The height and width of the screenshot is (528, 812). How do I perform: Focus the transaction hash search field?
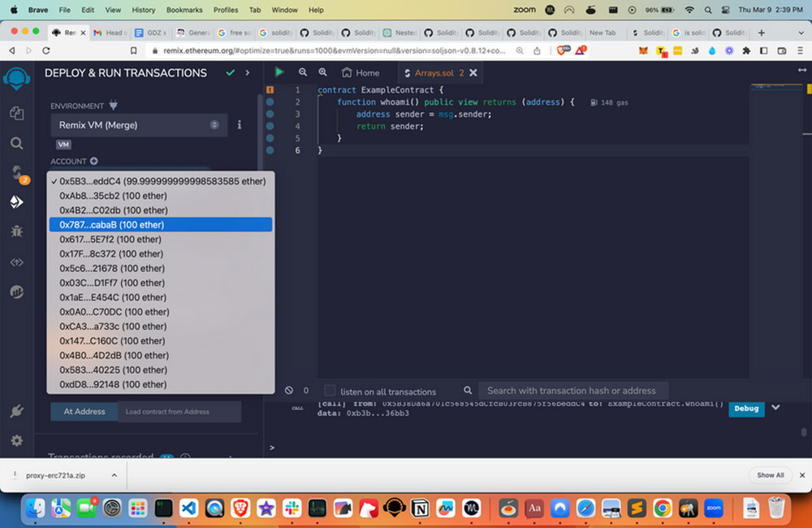pos(573,391)
